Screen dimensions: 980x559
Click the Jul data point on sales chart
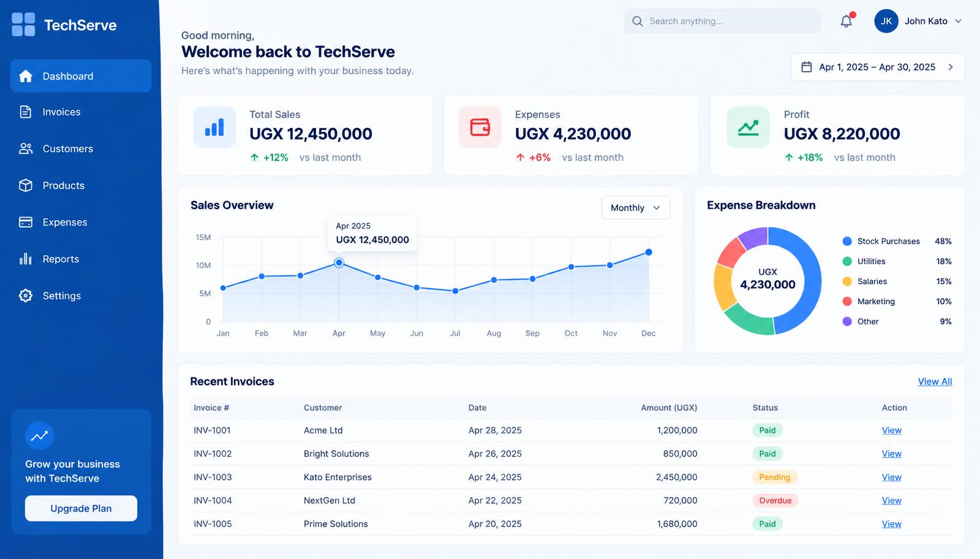coord(455,291)
